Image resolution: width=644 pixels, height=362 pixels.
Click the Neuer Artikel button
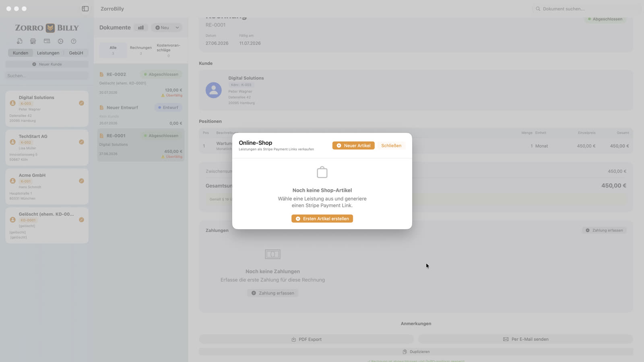pyautogui.click(x=353, y=146)
